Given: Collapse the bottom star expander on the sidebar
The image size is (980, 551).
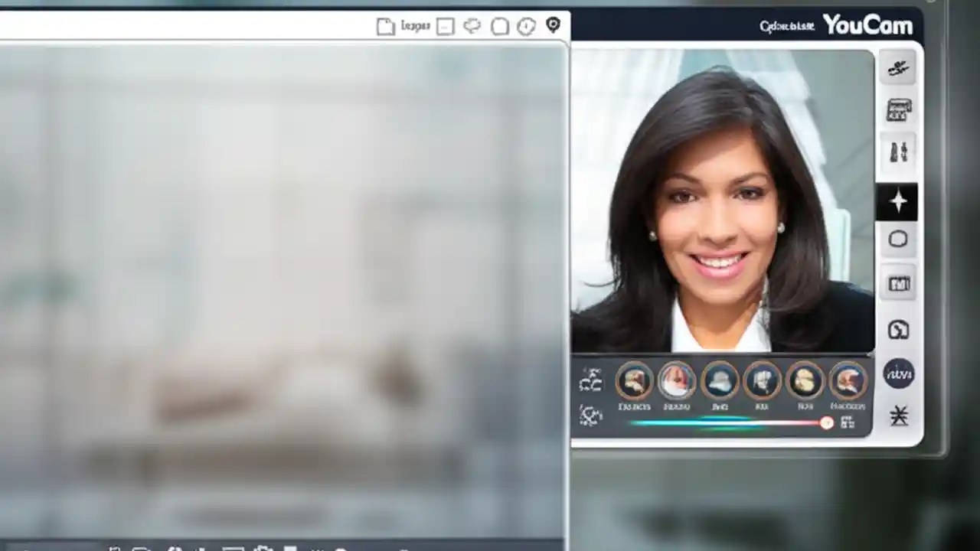Looking at the screenshot, I should pos(898,415).
